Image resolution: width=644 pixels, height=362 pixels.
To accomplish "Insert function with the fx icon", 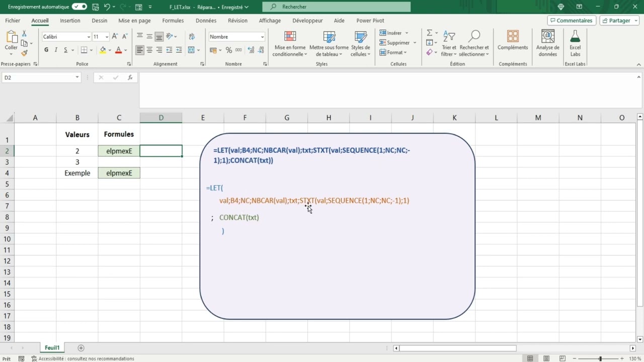I will (130, 77).
